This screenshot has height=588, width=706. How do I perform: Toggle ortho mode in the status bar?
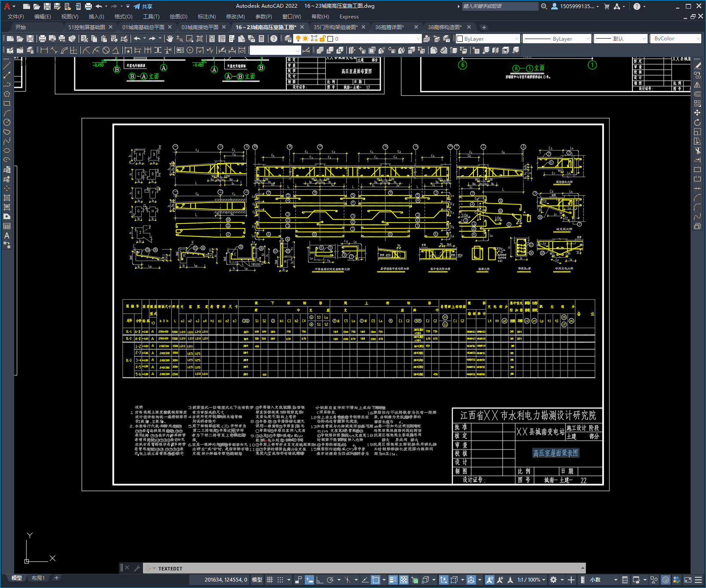click(x=320, y=580)
